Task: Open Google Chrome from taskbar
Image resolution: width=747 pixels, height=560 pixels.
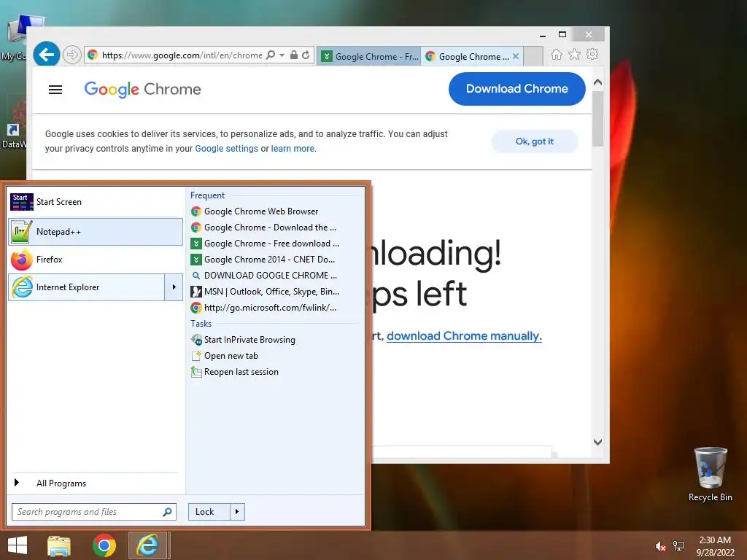Action: pyautogui.click(x=104, y=545)
